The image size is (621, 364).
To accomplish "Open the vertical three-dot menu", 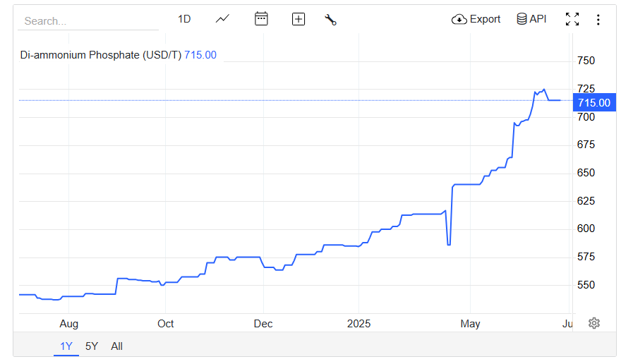I will coord(598,20).
